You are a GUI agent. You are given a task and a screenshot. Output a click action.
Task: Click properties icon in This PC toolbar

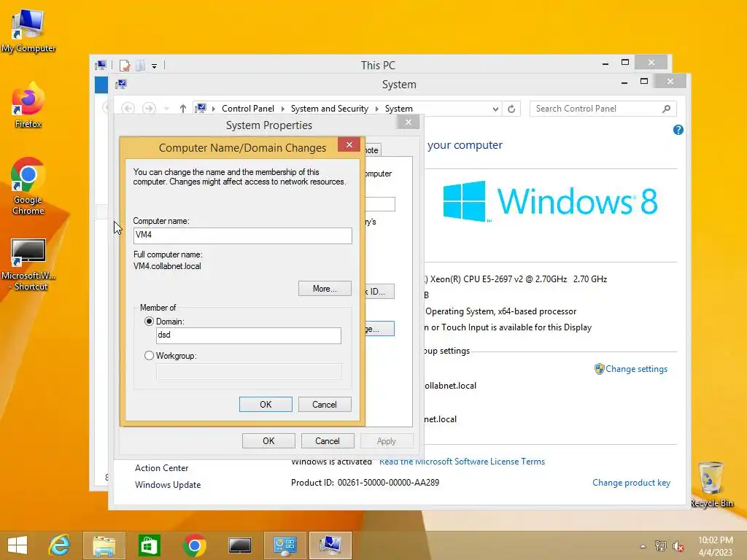pyautogui.click(x=125, y=65)
